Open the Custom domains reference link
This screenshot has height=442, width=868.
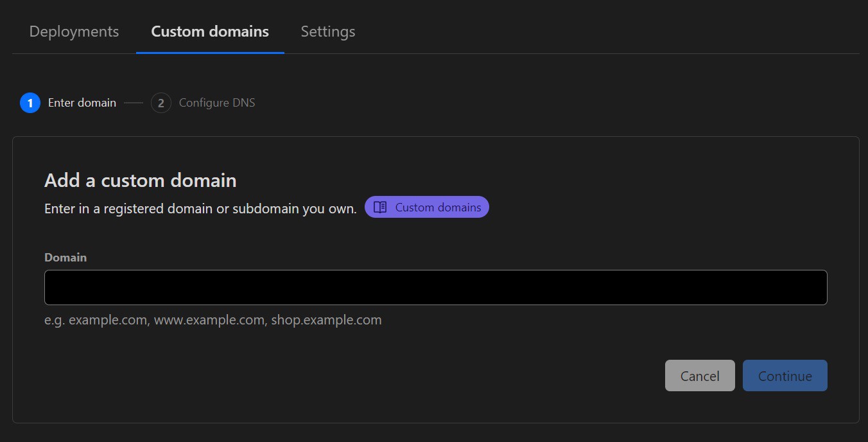click(426, 207)
